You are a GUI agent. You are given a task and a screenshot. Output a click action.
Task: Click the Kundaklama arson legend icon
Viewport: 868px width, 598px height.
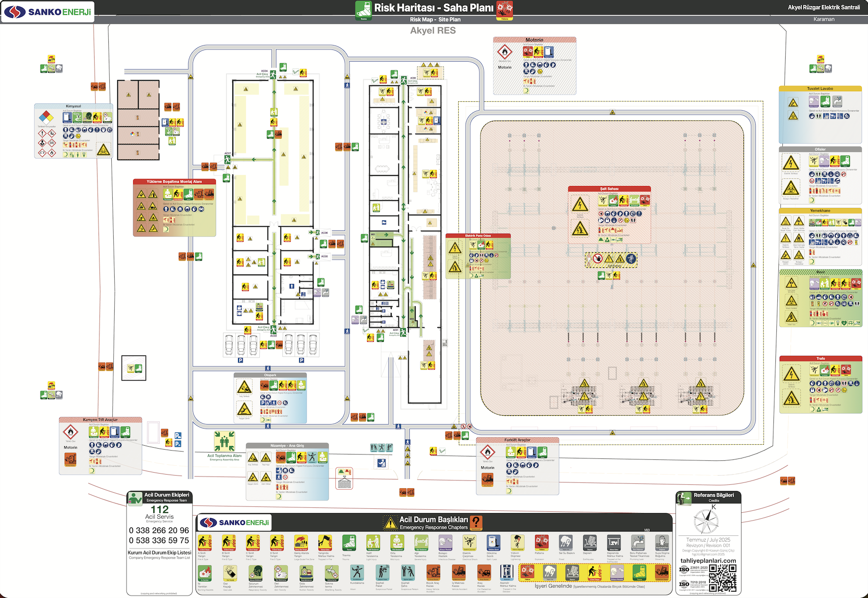tap(357, 573)
